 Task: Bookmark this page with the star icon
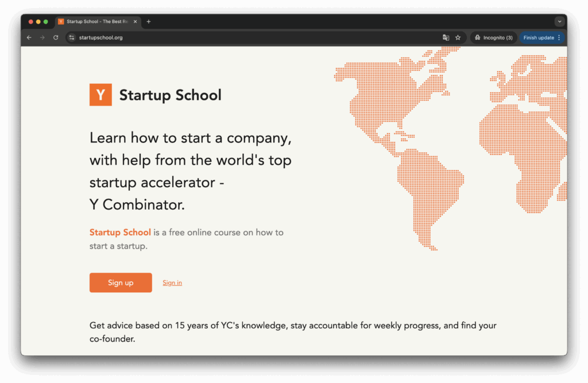458,37
